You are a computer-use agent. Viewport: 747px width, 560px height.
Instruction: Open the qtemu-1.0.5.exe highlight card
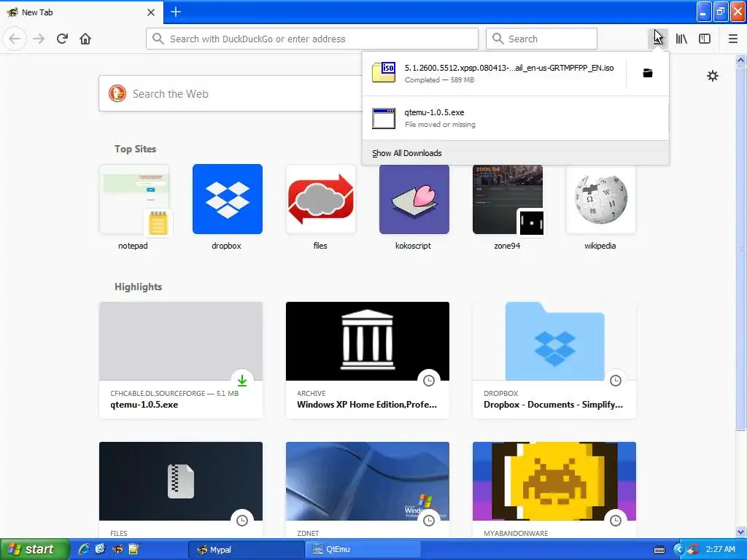pyautogui.click(x=181, y=360)
